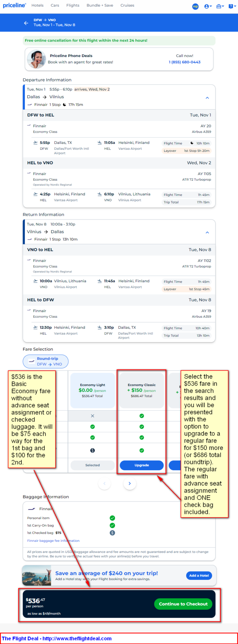Click the 'Layover 1st Stop 45m' badge
The height and width of the screenshot is (644, 238).
tap(186, 289)
